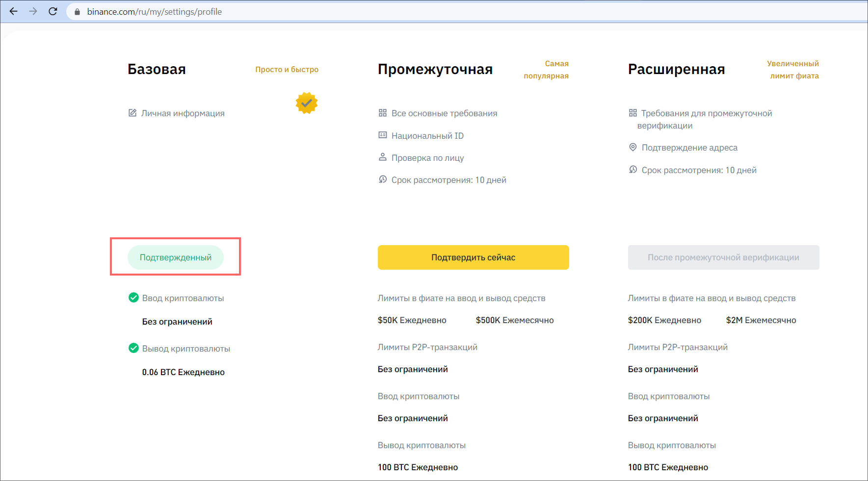Viewport: 868px width, 481px height.
Task: Click the Подтвердить сейчас button
Action: (473, 257)
